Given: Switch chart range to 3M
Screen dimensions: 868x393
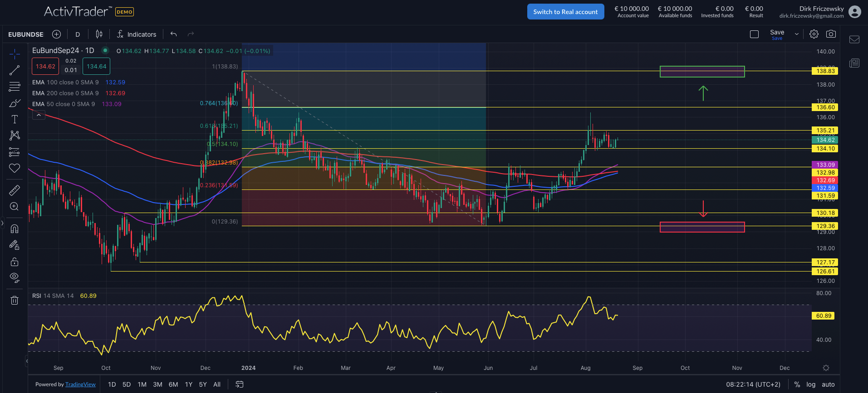Looking at the screenshot, I should pyautogui.click(x=157, y=384).
